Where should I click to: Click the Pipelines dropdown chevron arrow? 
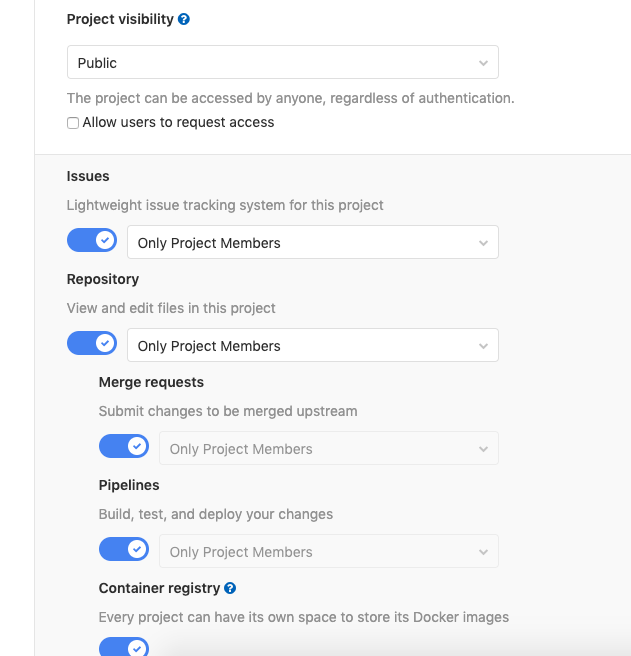tap(483, 552)
